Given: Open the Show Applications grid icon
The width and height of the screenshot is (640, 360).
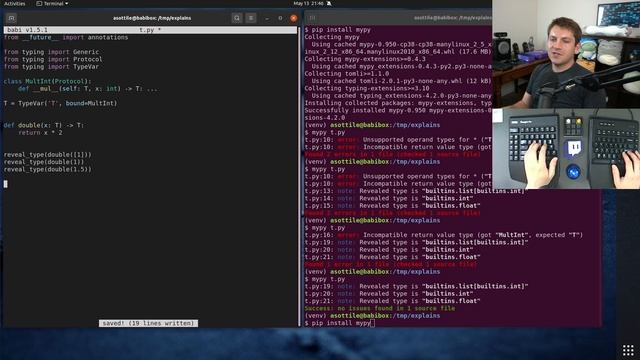Looking at the screenshot, I should pos(628,350).
